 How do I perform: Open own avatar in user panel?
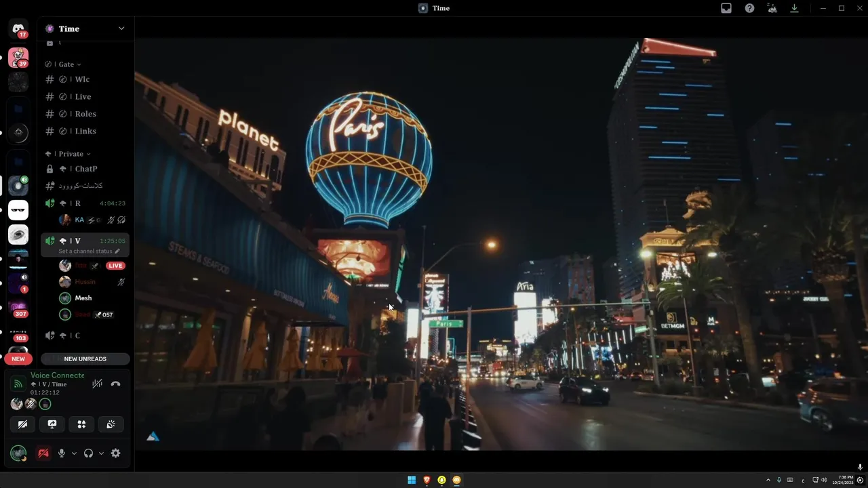coord(18,453)
